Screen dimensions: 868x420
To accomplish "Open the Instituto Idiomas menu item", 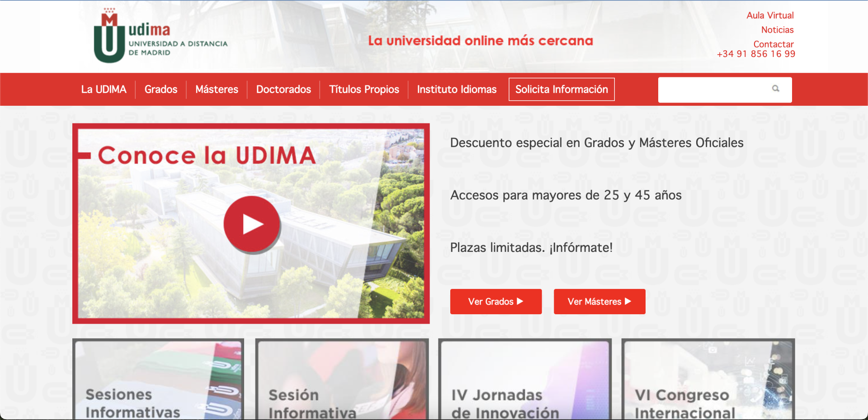I will point(457,89).
